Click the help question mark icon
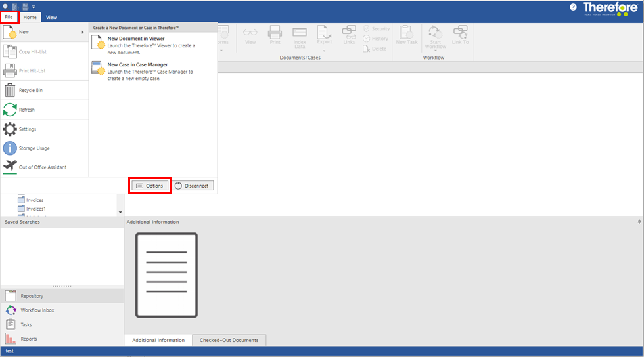Screen dimensions: 644x357 pos(573,7)
